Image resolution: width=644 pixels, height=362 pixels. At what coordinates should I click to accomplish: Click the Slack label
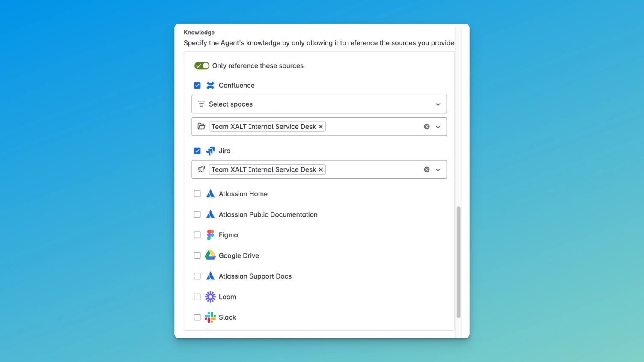click(x=227, y=317)
